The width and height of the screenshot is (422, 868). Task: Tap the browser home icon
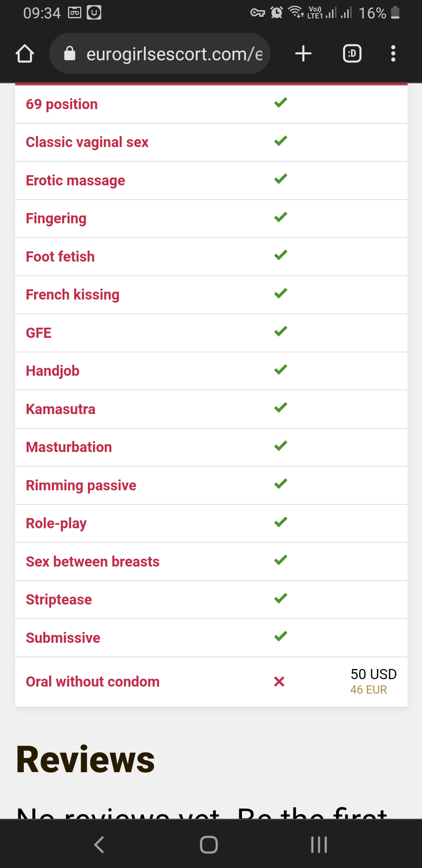click(25, 54)
